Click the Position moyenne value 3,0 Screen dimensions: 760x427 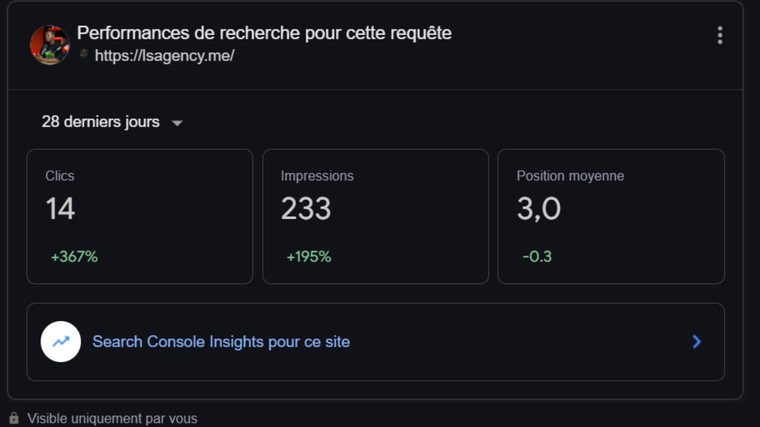point(538,209)
